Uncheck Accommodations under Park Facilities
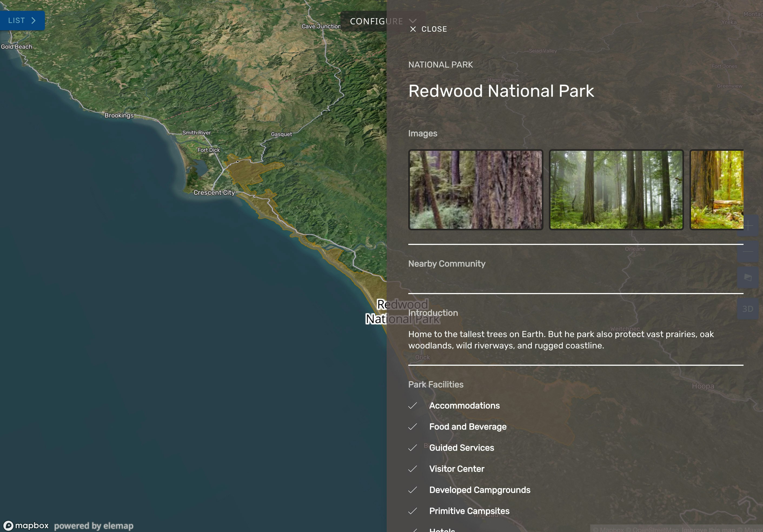Screen dimensions: 763x532 413,406
